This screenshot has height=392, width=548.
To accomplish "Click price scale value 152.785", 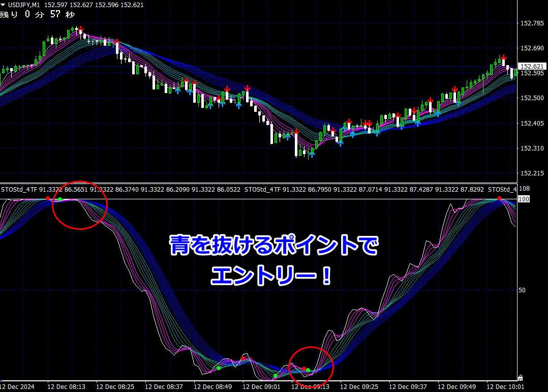I will 532,23.
